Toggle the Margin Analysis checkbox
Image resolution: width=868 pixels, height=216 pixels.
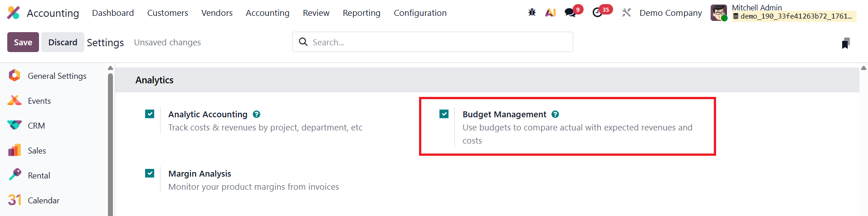(x=150, y=173)
